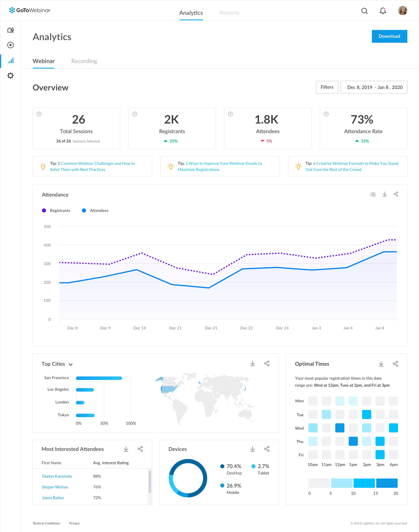Share the Attendance chart

pos(396,194)
